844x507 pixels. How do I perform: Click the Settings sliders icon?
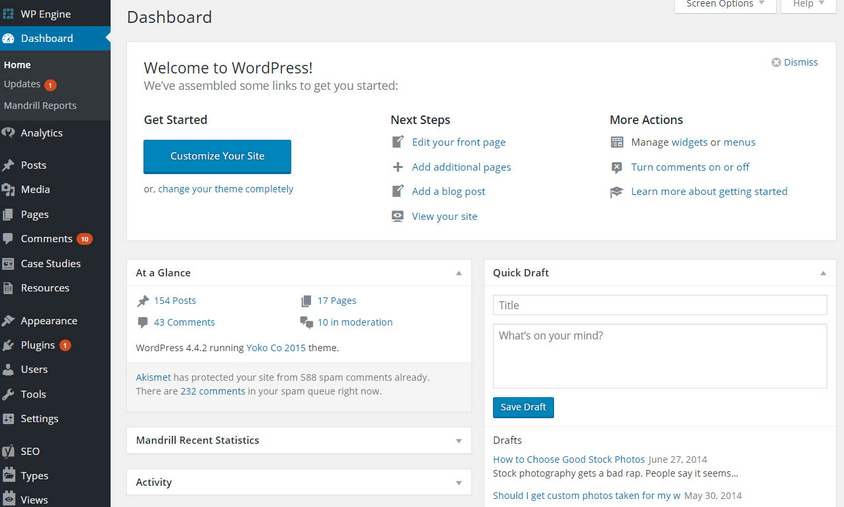(8, 419)
